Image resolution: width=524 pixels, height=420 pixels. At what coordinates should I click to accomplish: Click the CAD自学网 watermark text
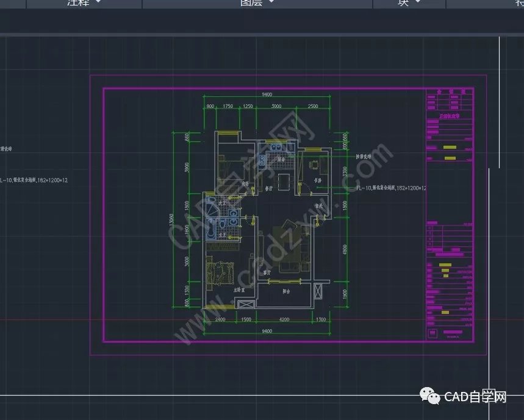point(476,397)
